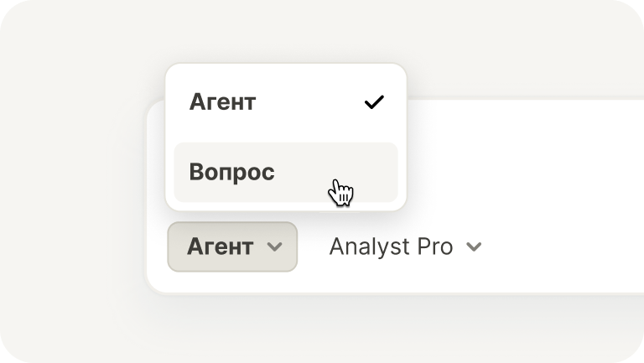This screenshot has width=644, height=363.
Task: Tap the black tick mark in the popup
Action: tap(373, 102)
